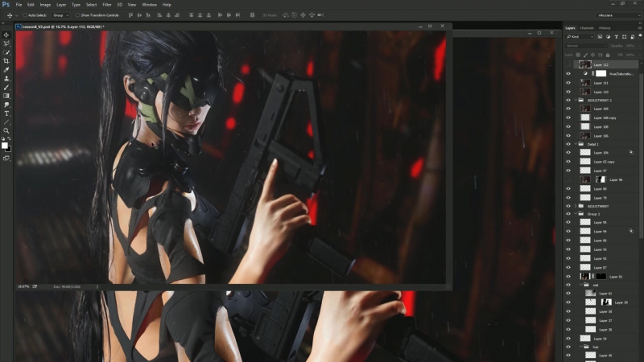
Task: Click align left edges icon
Action: pos(159,15)
